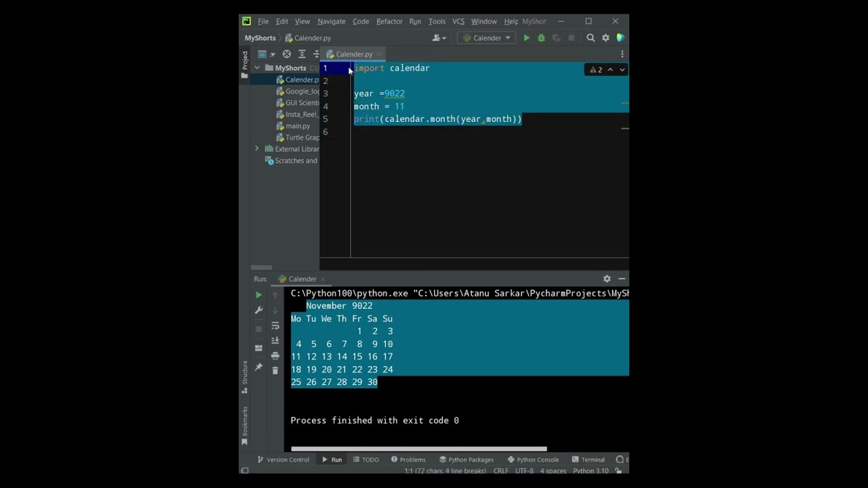Screen dimensions: 868x488
Task: Open the Refactor menu
Action: tap(389, 22)
